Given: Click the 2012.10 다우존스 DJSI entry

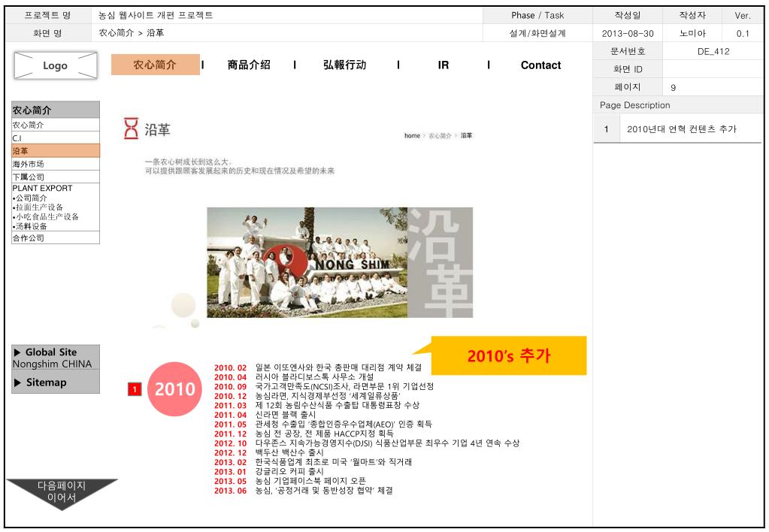Looking at the screenshot, I should coord(367,443).
